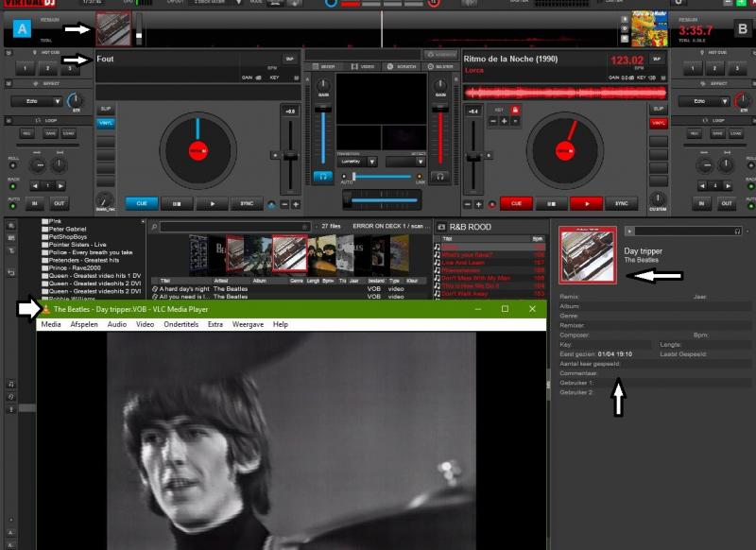Click pitch minus button on deck A
The image size is (756, 550).
click(284, 204)
